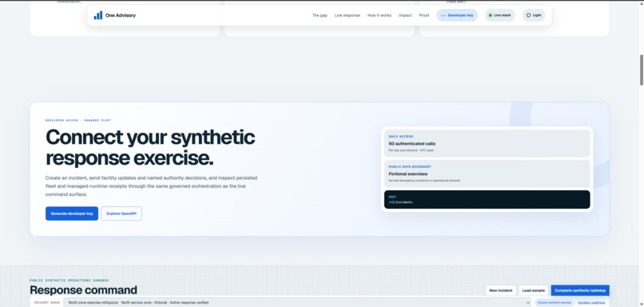Click New incident button
This screenshot has width=644, height=307.
[x=501, y=290]
